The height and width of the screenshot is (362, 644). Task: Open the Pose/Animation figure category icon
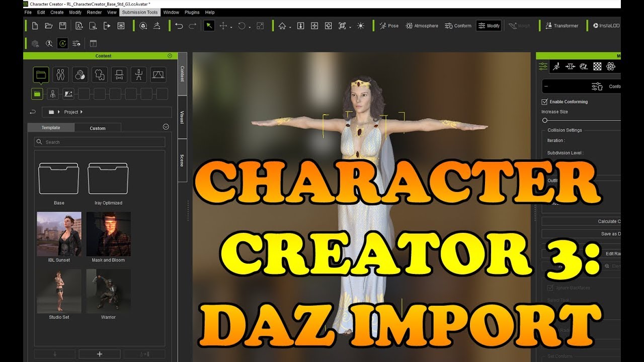(x=139, y=75)
